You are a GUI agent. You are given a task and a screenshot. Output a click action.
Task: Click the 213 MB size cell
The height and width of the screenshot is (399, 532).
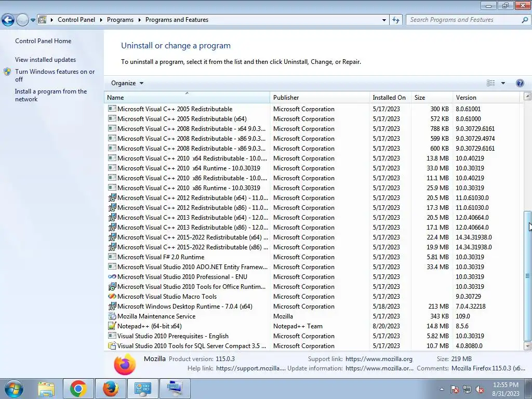pyautogui.click(x=438, y=307)
